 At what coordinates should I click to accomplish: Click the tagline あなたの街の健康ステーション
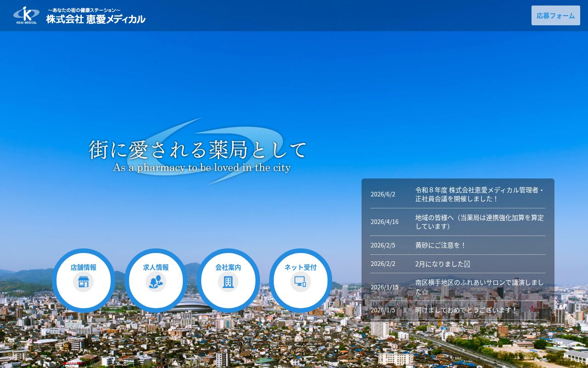point(84,10)
